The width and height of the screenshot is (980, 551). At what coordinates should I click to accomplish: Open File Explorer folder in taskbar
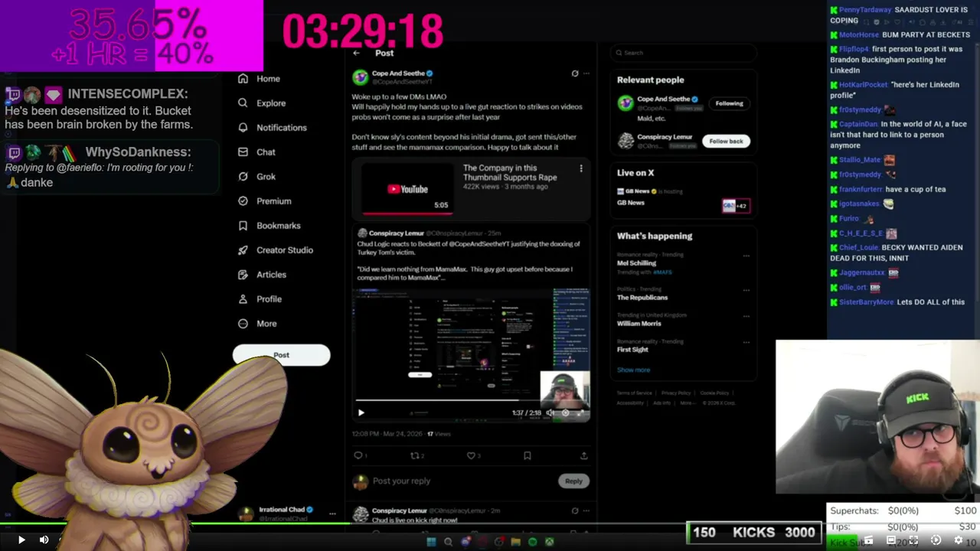tap(515, 542)
